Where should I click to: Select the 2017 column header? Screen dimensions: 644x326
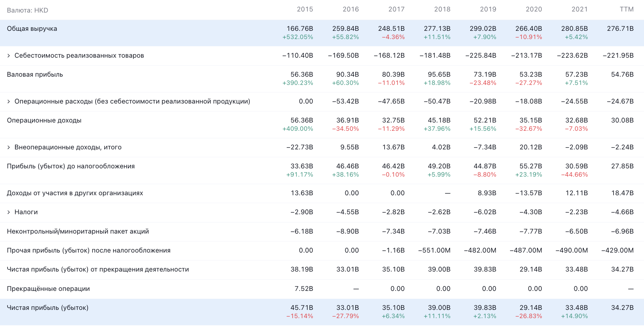pos(396,9)
